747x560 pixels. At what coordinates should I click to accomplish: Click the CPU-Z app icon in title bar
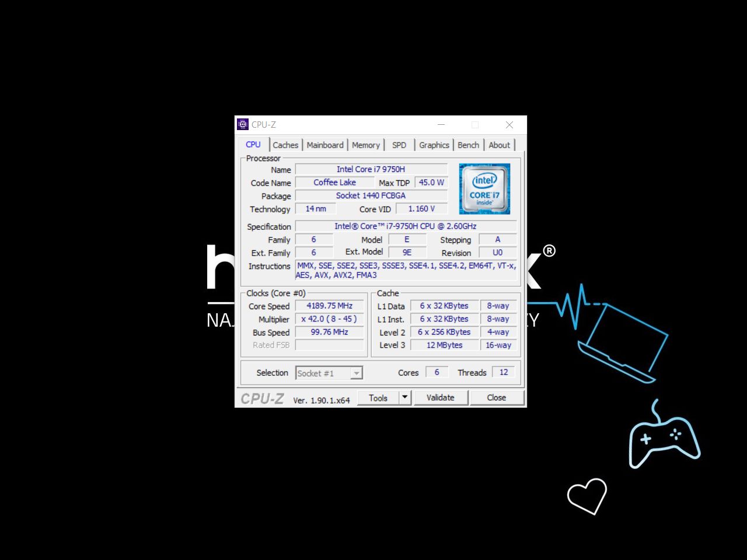pyautogui.click(x=243, y=124)
